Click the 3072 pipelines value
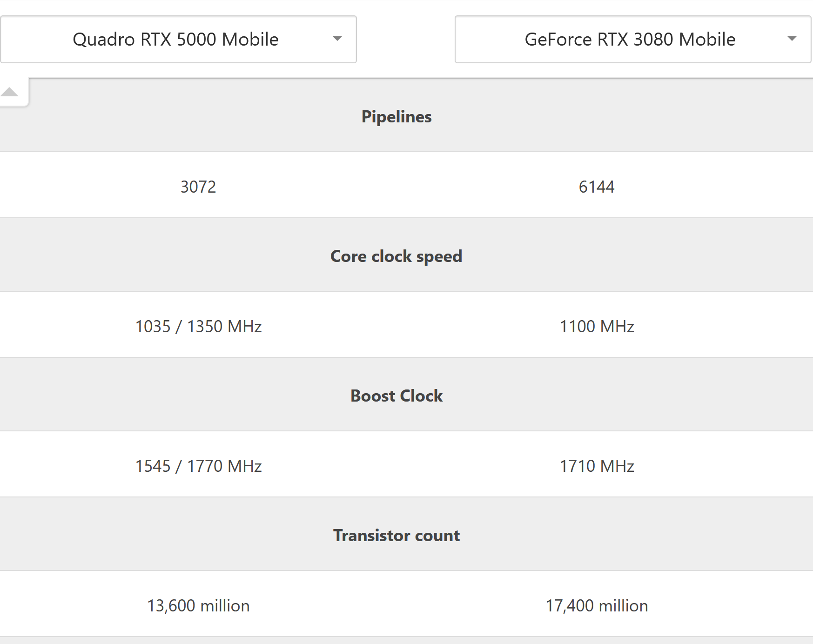This screenshot has height=644, width=813. 198,187
